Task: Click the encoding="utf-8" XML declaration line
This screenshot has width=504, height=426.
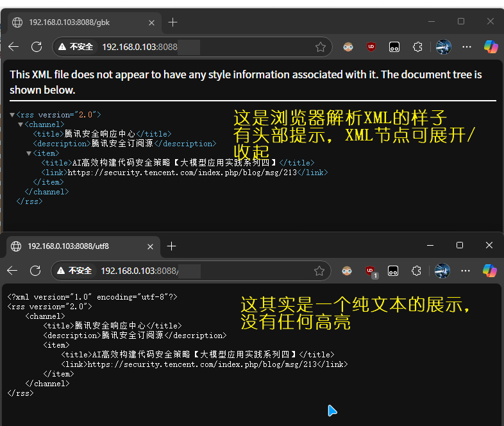Action: [x=92, y=297]
